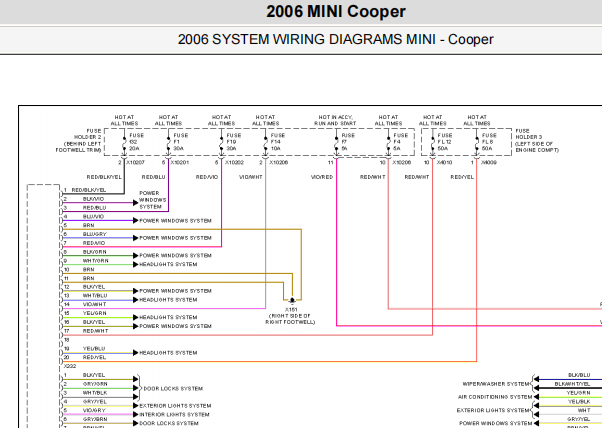Click the YEL/BLK wire label
Screen dimensions: 602x428
click(x=579, y=402)
